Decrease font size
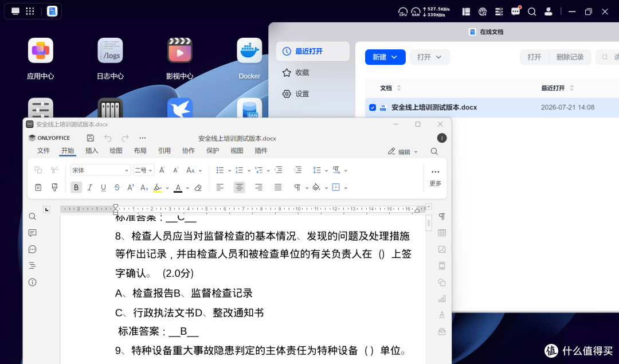Screen dimensions: 619x364 coord(176,170)
